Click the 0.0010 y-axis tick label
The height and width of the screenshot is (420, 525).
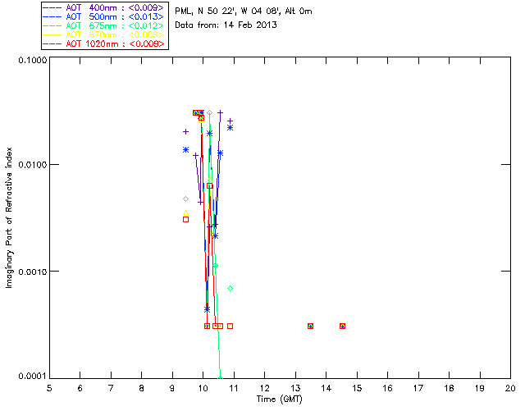click(33, 272)
